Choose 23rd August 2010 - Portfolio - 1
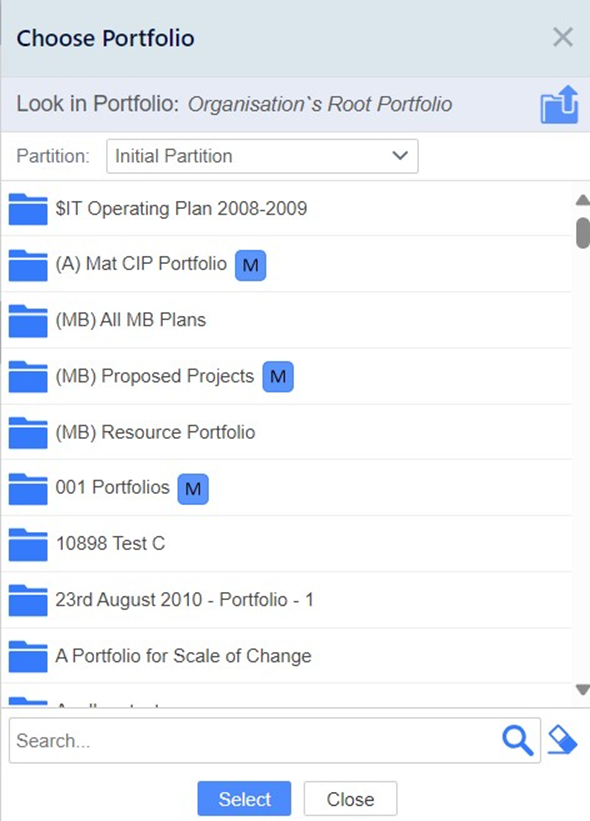590x821 pixels. pyautogui.click(x=286, y=600)
